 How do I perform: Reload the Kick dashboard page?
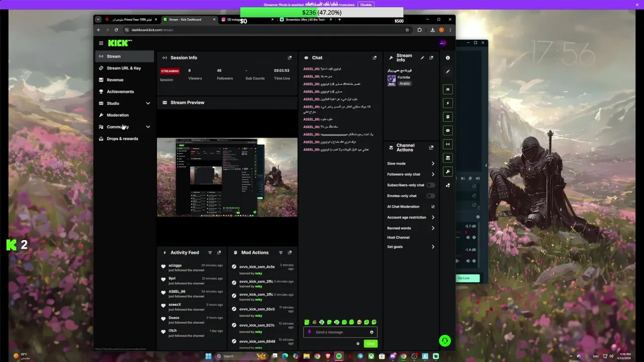116,30
